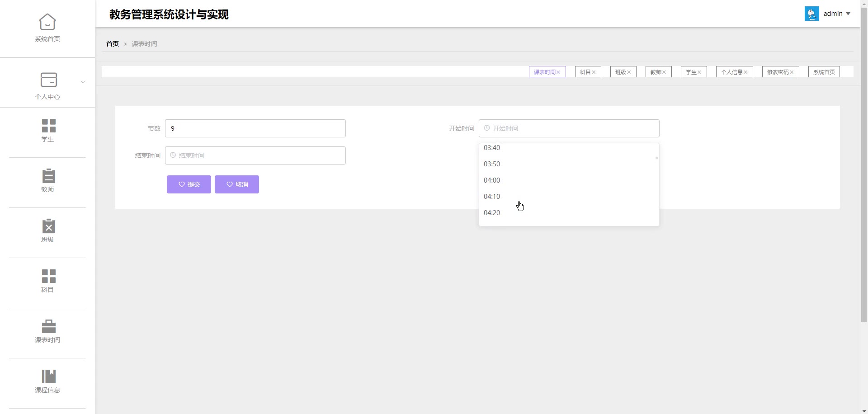Choose 04:00 in the time dropdown
The height and width of the screenshot is (414, 868).
(x=569, y=180)
